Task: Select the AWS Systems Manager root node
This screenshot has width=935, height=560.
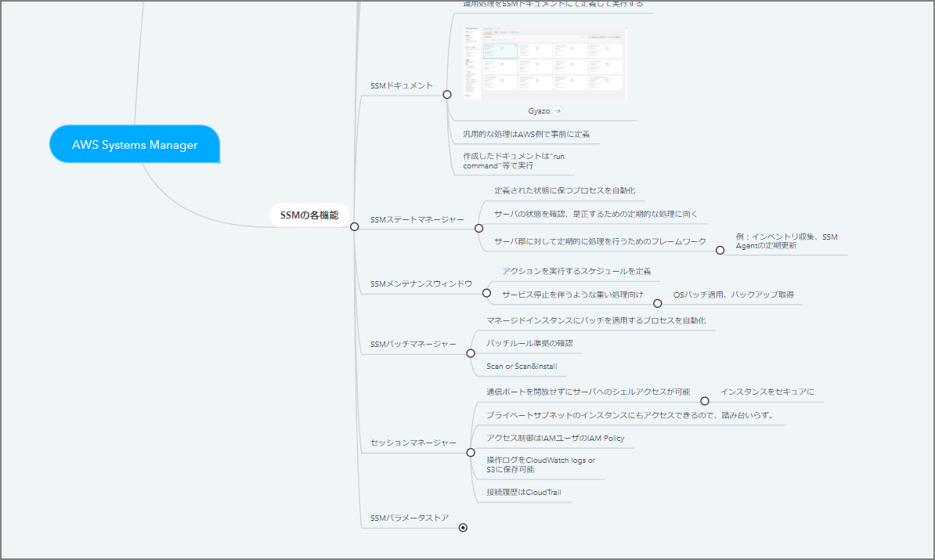Action: [x=135, y=145]
